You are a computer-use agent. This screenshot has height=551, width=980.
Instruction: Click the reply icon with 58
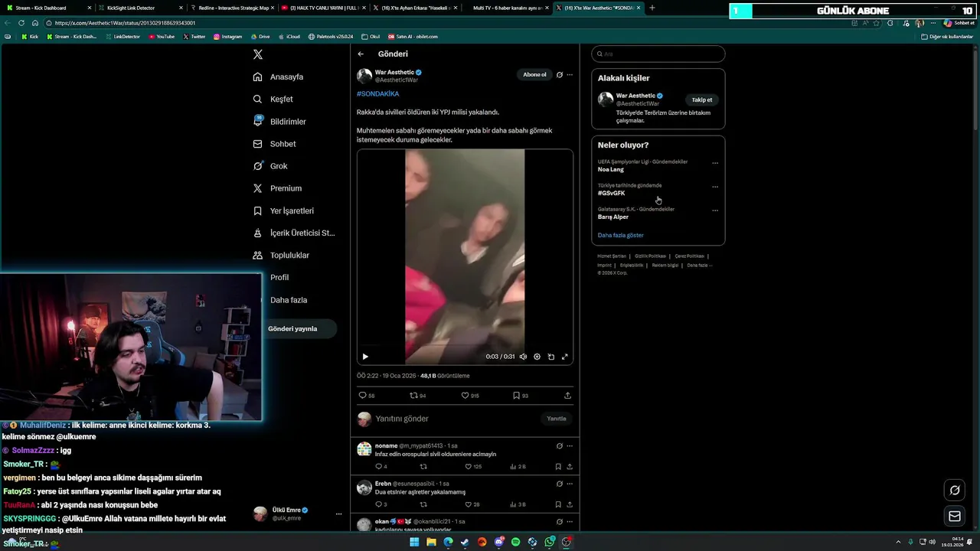pyautogui.click(x=366, y=396)
